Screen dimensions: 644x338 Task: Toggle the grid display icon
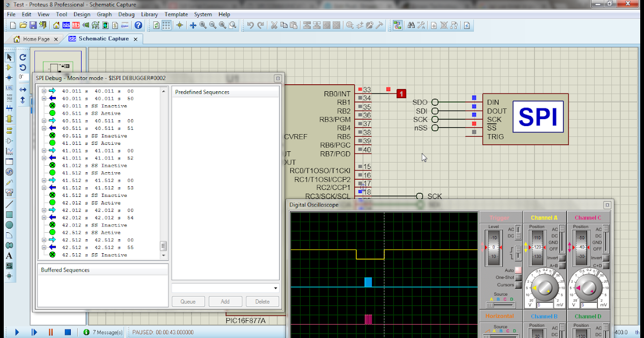click(x=166, y=25)
